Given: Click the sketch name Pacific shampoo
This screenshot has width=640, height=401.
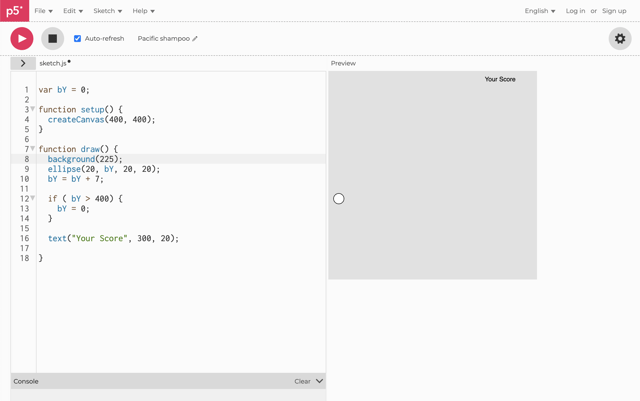Looking at the screenshot, I should click(x=163, y=39).
